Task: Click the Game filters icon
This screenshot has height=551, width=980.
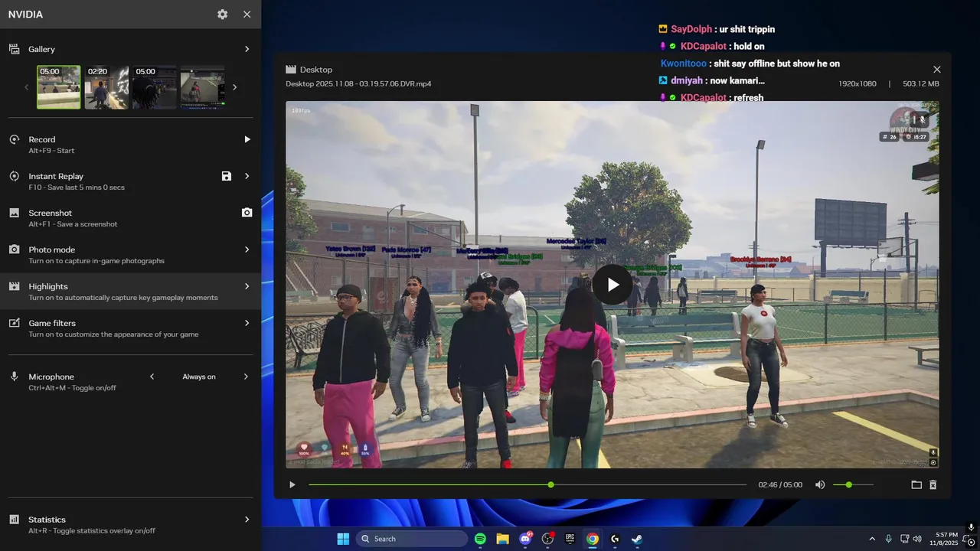Action: (x=14, y=323)
